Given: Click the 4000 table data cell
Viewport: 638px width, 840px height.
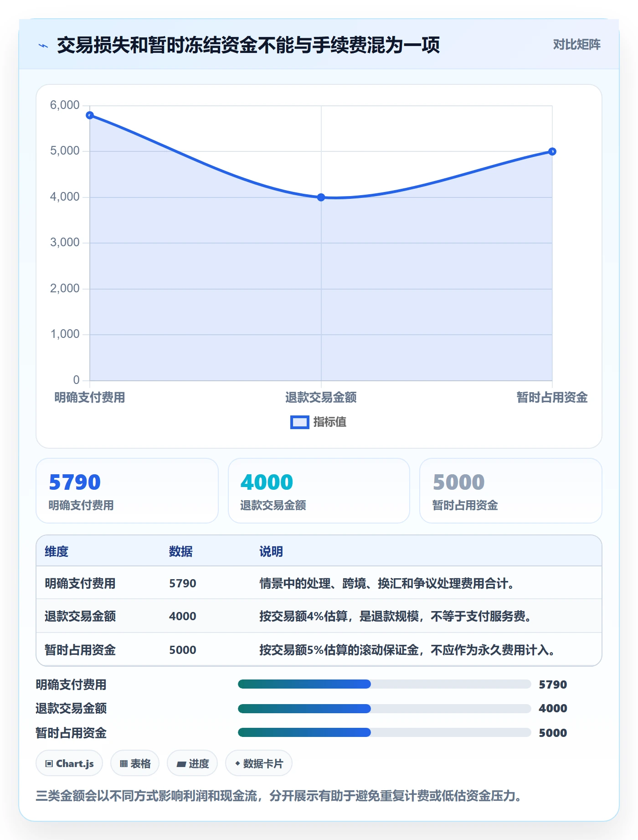Looking at the screenshot, I should coord(183,616).
